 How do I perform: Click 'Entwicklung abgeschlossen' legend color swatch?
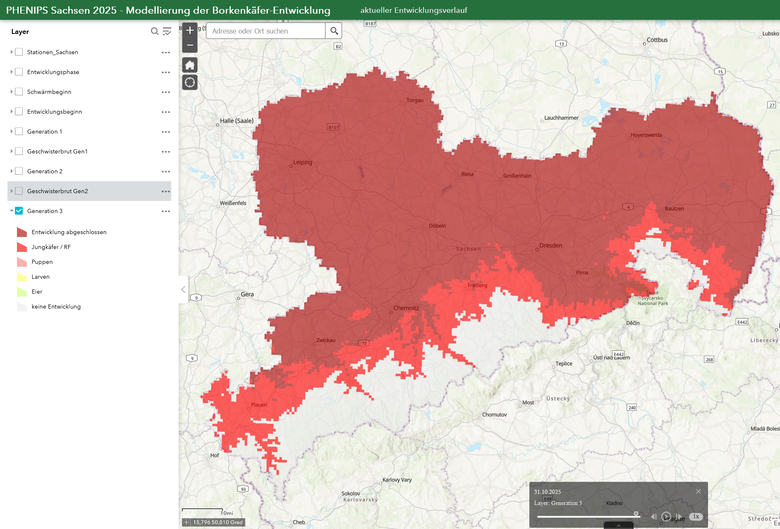22,232
